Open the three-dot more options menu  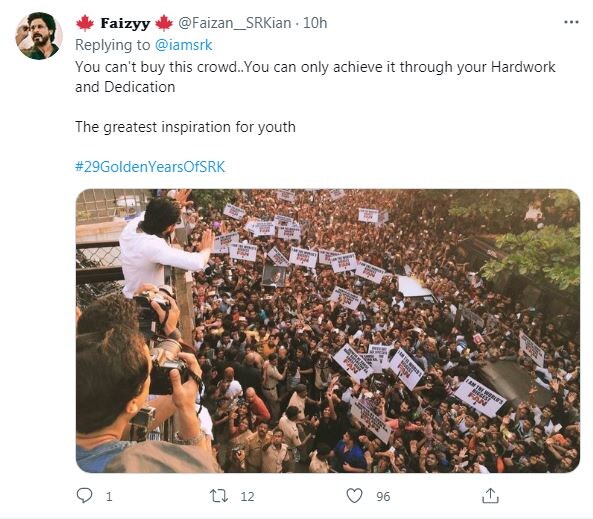tap(571, 22)
